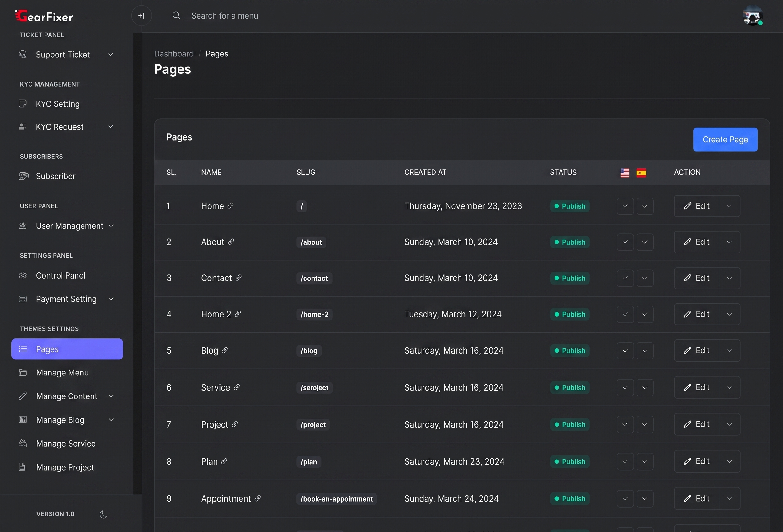Edit the Contact page
The image size is (783, 532).
point(696,278)
